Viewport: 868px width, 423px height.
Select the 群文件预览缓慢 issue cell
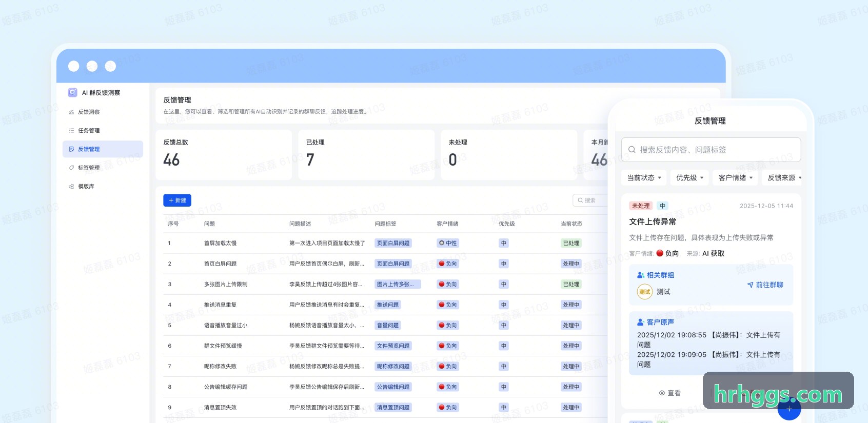click(223, 346)
